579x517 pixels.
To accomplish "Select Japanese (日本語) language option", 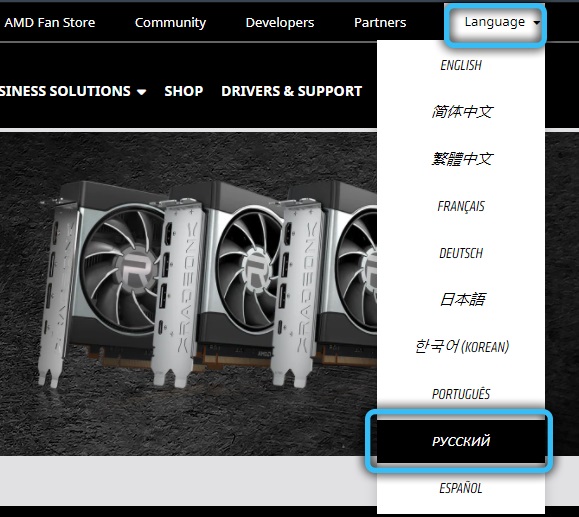I will [x=461, y=299].
